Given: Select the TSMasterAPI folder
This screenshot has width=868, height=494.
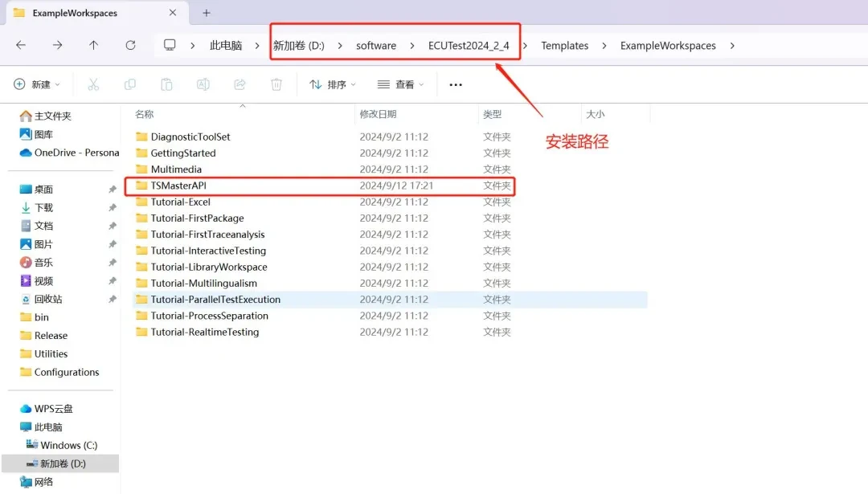Looking at the screenshot, I should 178,186.
